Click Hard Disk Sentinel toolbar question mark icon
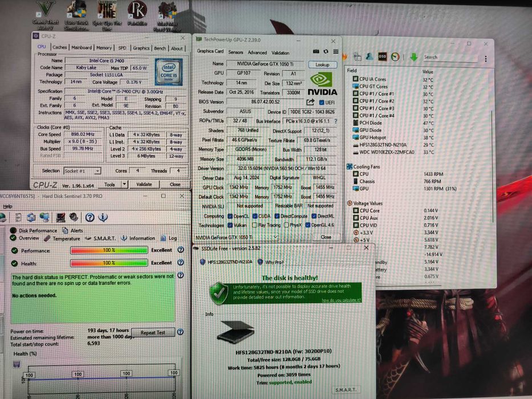 pyautogui.click(x=90, y=218)
